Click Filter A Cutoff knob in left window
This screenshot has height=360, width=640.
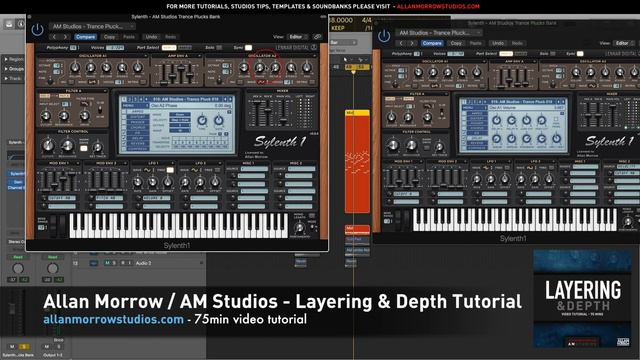(x=46, y=116)
